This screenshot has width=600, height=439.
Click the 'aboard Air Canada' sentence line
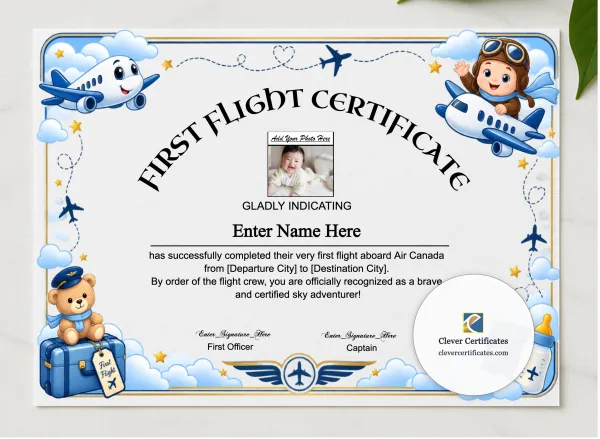pyautogui.click(x=297, y=255)
